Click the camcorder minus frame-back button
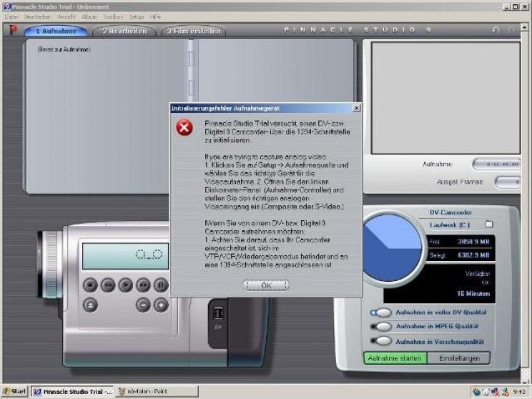532x399 pixels. [143, 305]
